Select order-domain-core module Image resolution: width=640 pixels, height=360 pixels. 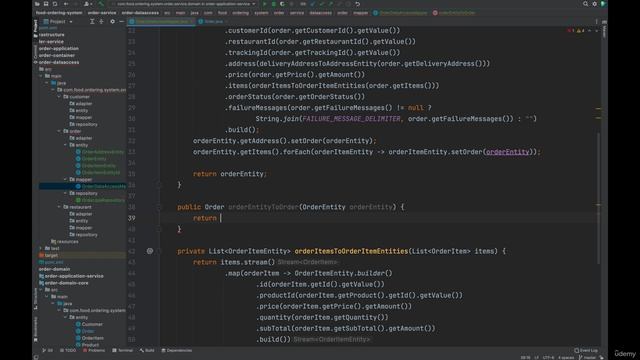click(64, 283)
